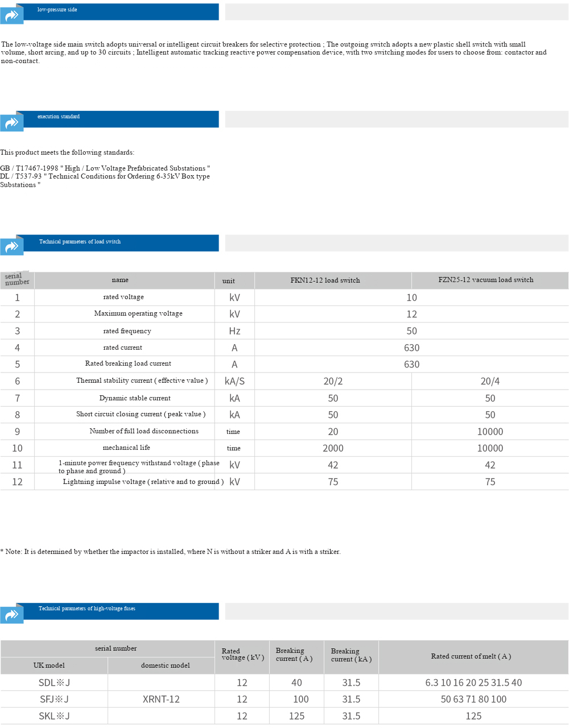
Task: Click the arrow icon beside execution standard heading
Action: coord(11,123)
